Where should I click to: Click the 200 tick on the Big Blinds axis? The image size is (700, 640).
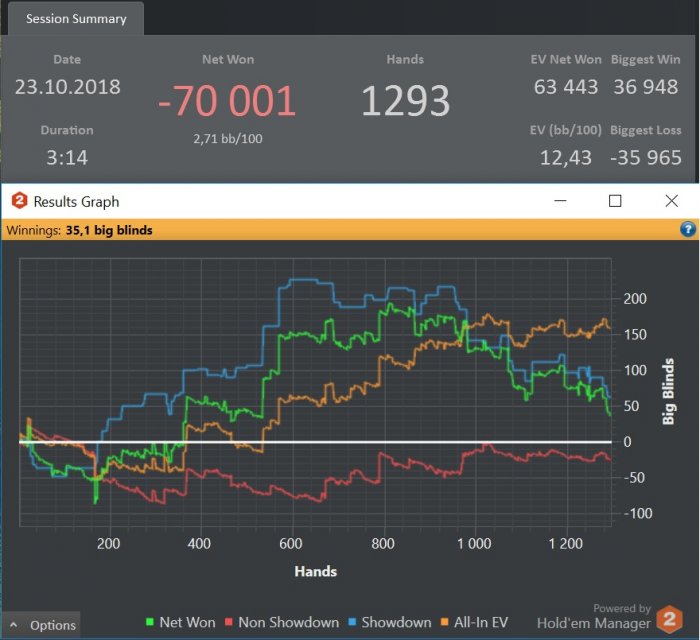pos(635,299)
